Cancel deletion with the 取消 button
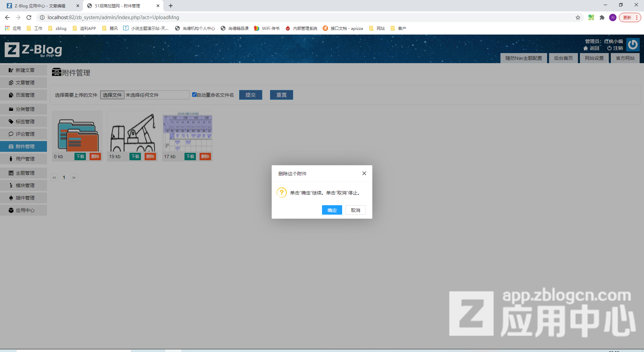The image size is (644, 352). 355,210
